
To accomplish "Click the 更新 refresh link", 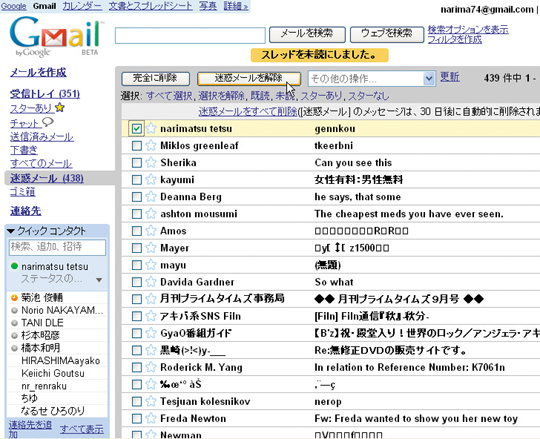I will click(x=449, y=77).
